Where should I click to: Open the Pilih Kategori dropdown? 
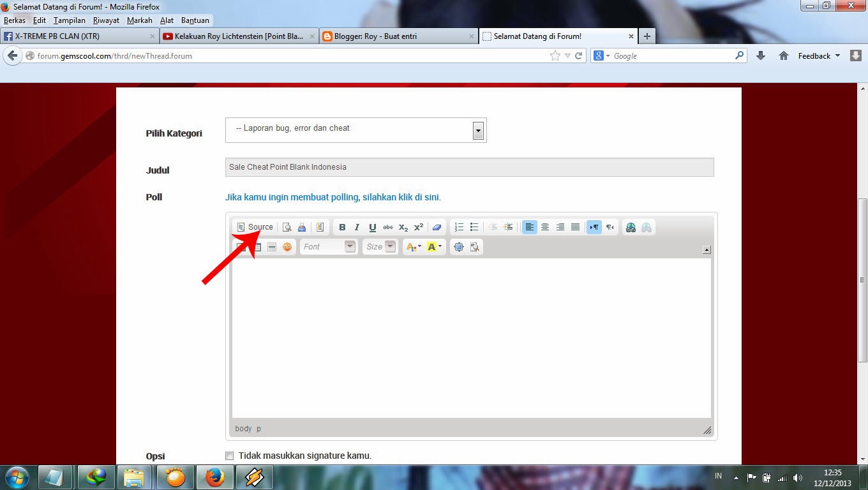click(356, 130)
